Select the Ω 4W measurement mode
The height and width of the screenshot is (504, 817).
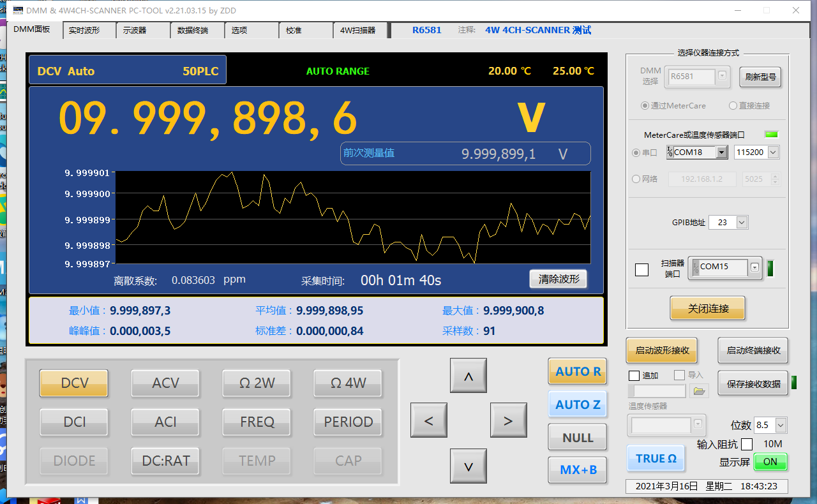[348, 383]
